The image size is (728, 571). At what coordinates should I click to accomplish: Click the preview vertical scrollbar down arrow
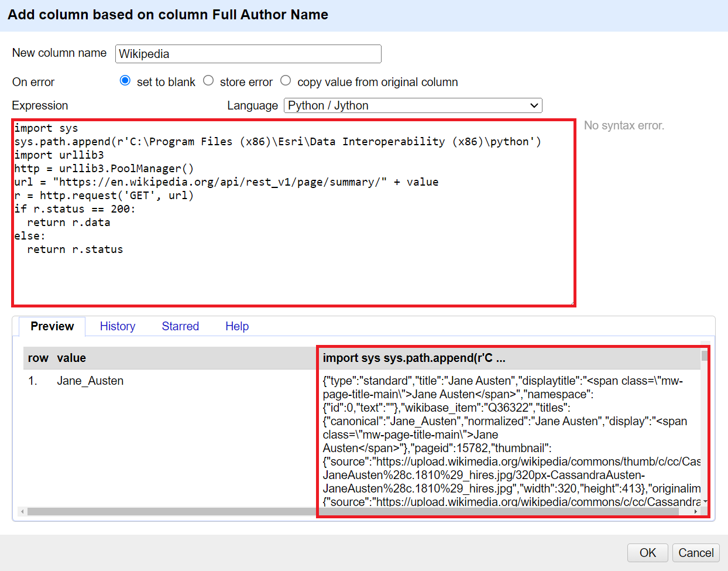705,502
